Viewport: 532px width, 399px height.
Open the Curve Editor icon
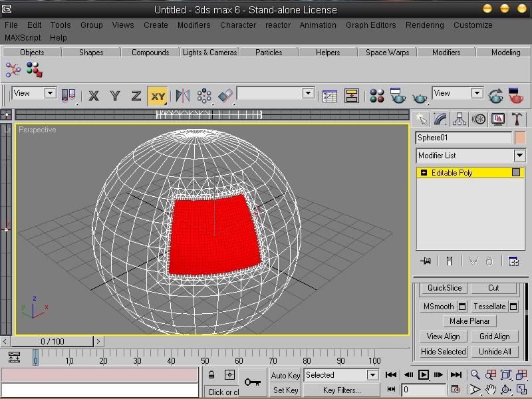click(329, 96)
